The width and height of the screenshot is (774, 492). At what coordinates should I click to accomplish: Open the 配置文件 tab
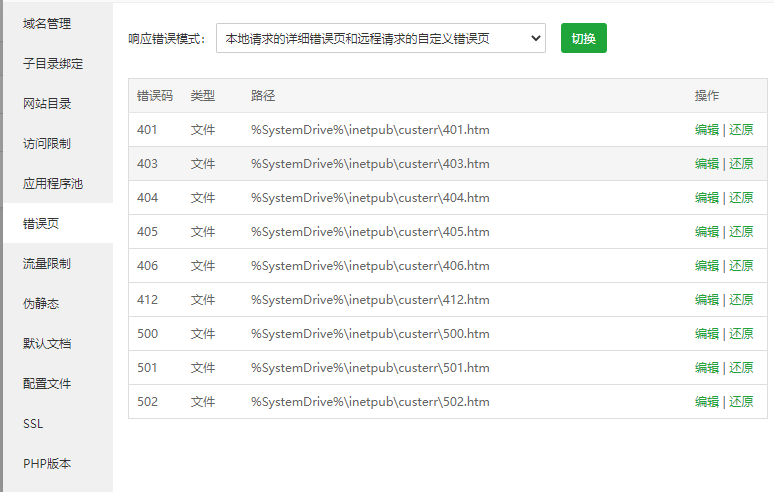point(47,384)
